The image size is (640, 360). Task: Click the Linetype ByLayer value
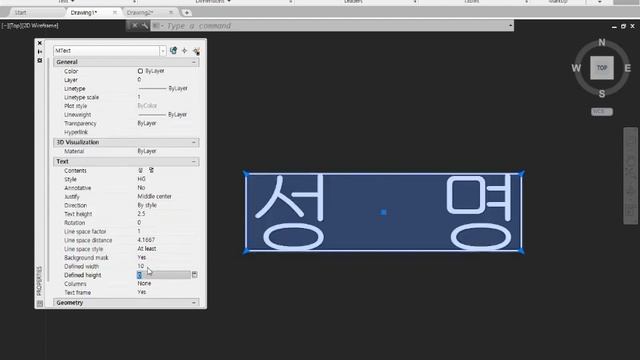[x=163, y=89]
